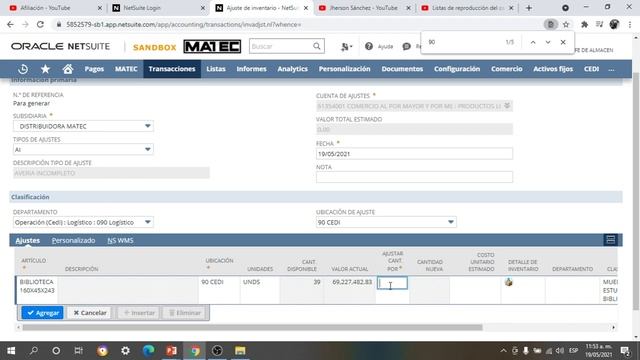Screen dimensions: 640x360
Task: Open the Documentos menu
Action: coord(402,69)
